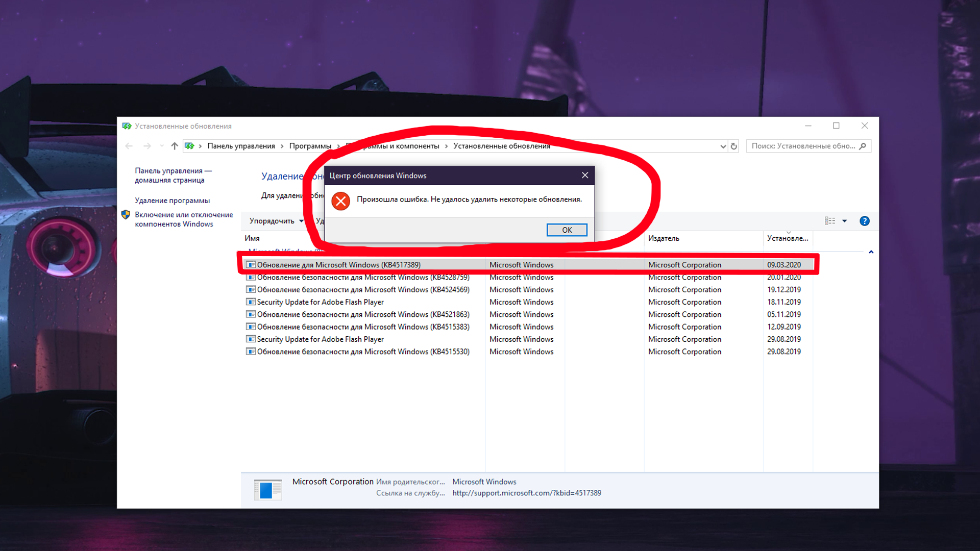Click icon of update KB4521863
980x551 pixels.
(251, 314)
